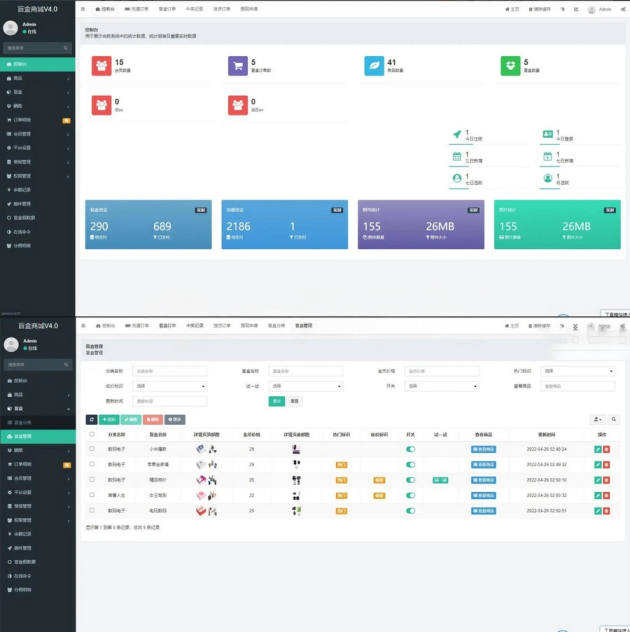Click the blue leaf icon beside 41

point(374,66)
